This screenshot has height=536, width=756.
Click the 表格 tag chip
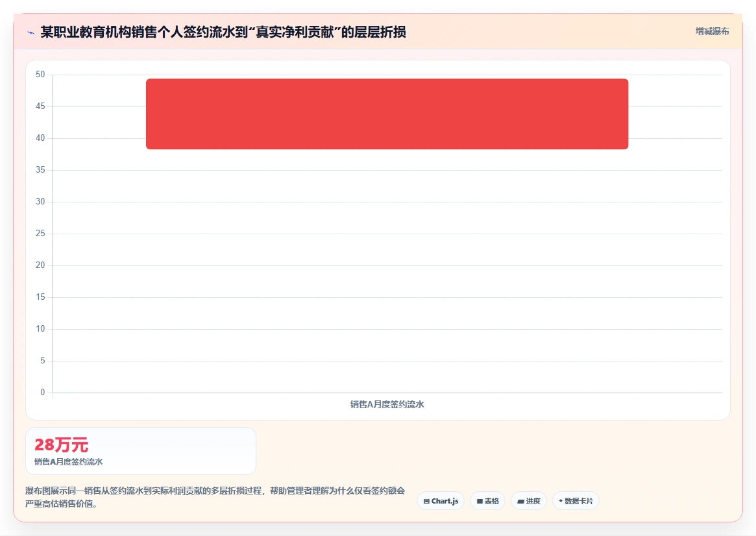coord(487,501)
